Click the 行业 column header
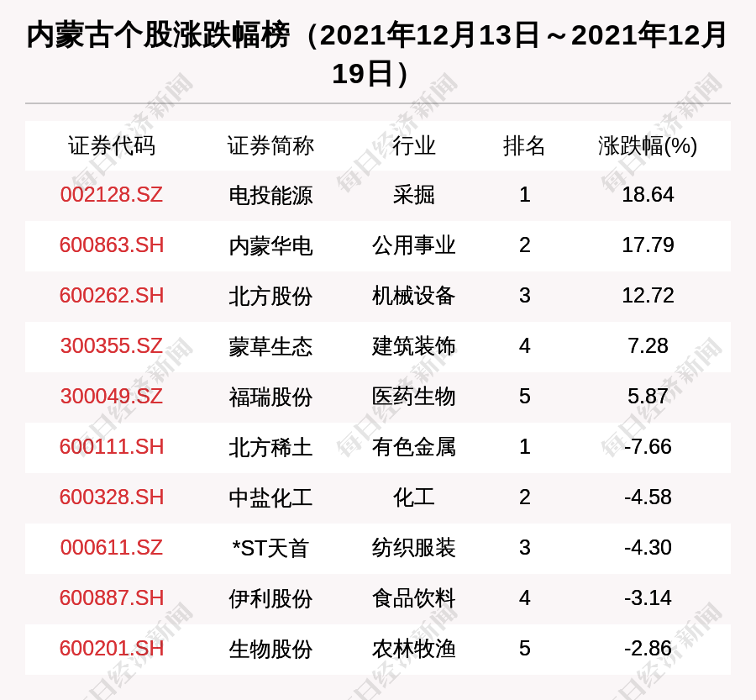 point(413,145)
